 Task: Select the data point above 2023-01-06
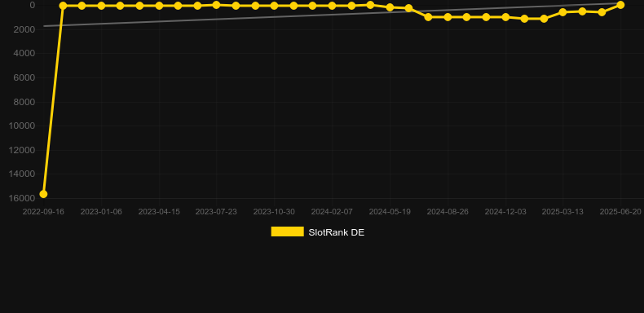coord(101,6)
